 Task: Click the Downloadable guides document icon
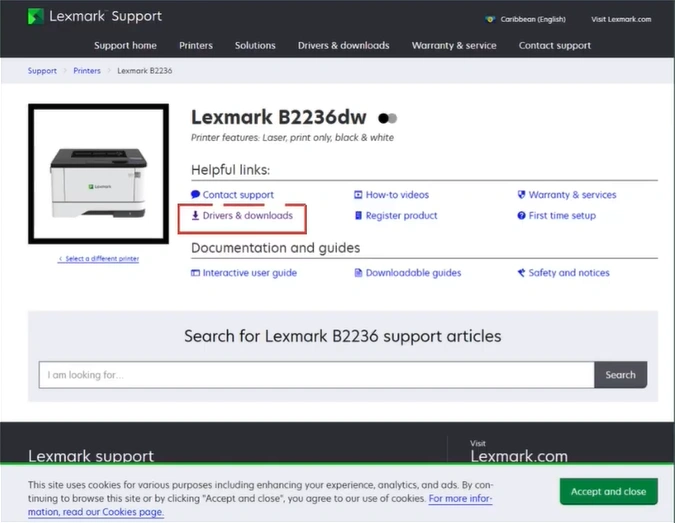point(358,273)
